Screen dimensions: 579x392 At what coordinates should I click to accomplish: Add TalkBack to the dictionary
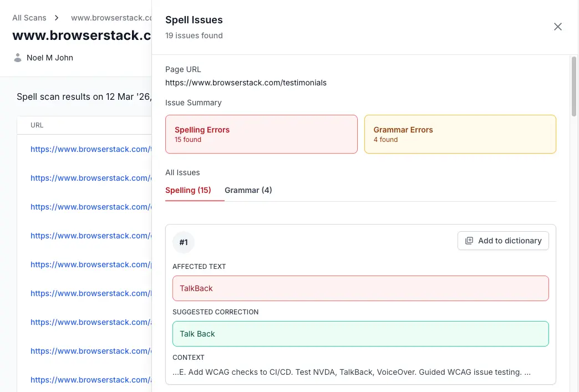coord(502,241)
